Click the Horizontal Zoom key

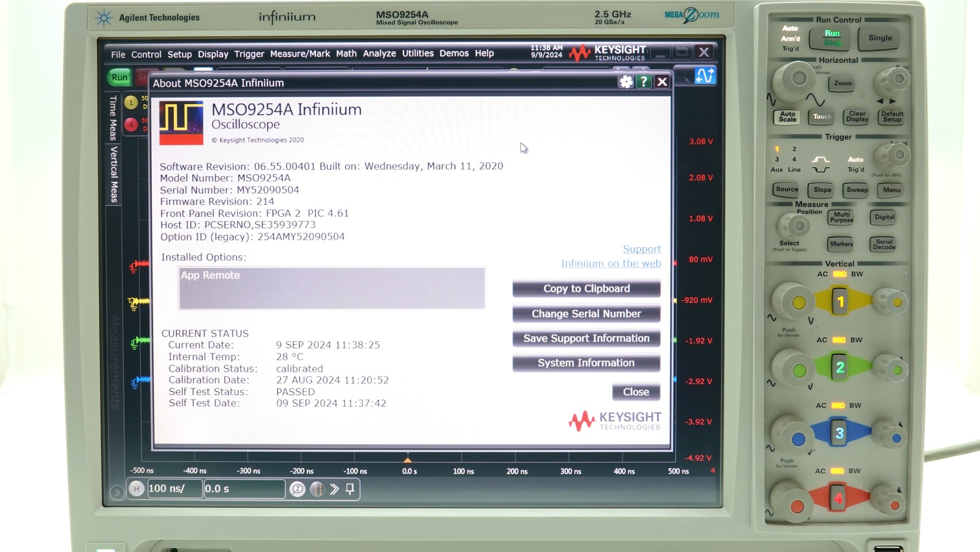coord(843,83)
